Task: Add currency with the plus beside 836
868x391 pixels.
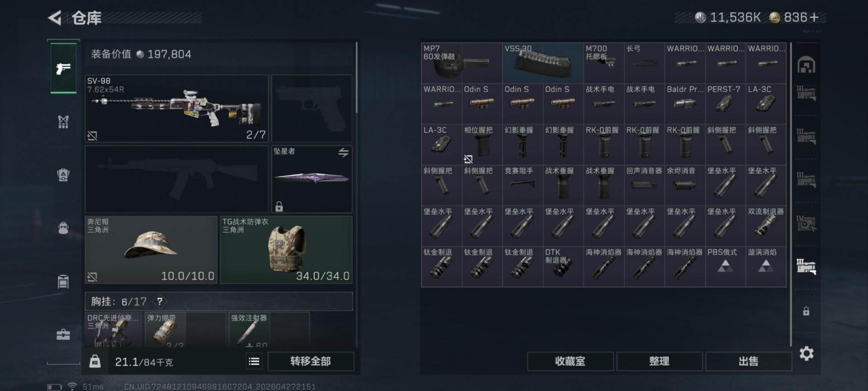Action: coord(815,17)
